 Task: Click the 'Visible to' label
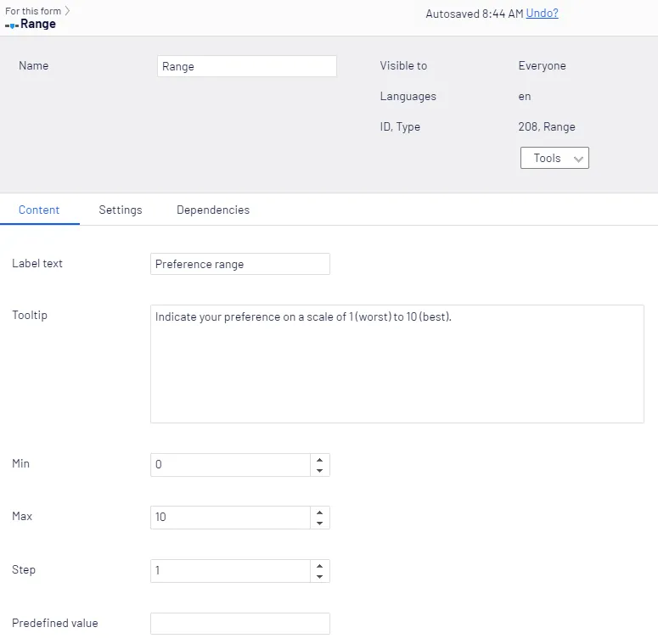[x=403, y=66]
